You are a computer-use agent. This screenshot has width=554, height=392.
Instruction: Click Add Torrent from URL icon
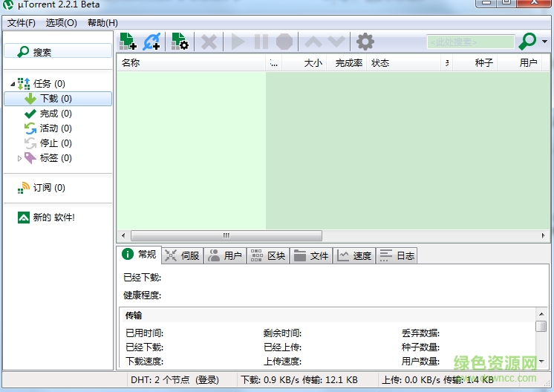pos(151,42)
